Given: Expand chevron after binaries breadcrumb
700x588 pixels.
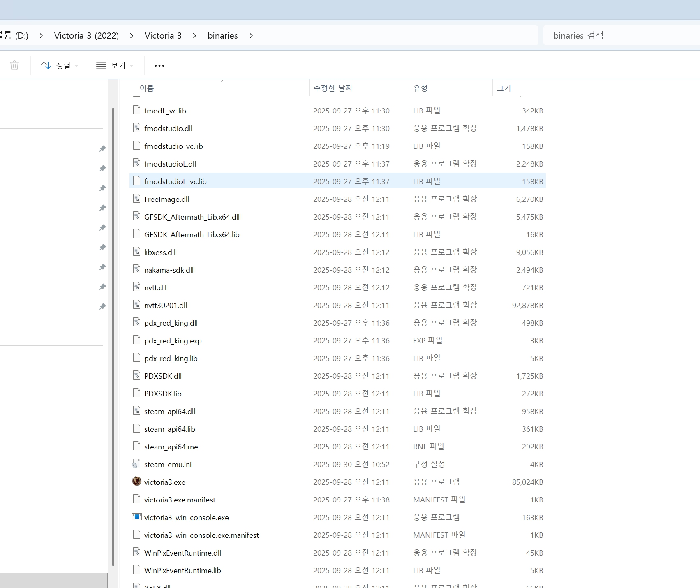Looking at the screenshot, I should tap(251, 36).
